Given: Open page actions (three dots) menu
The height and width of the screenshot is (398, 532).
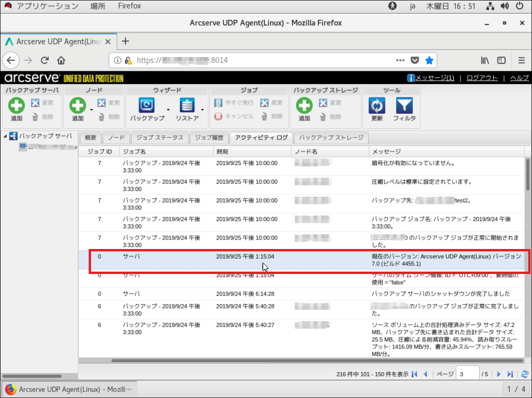Looking at the screenshot, I should [400, 60].
